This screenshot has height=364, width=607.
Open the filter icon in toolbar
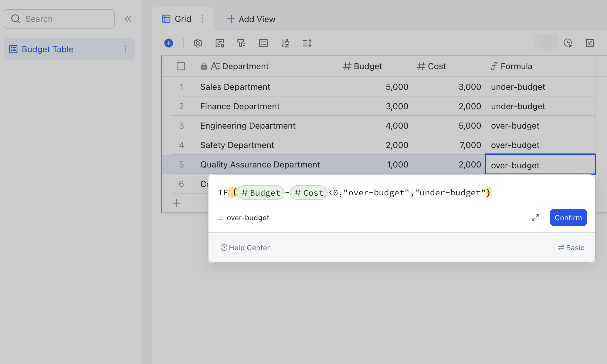click(241, 43)
